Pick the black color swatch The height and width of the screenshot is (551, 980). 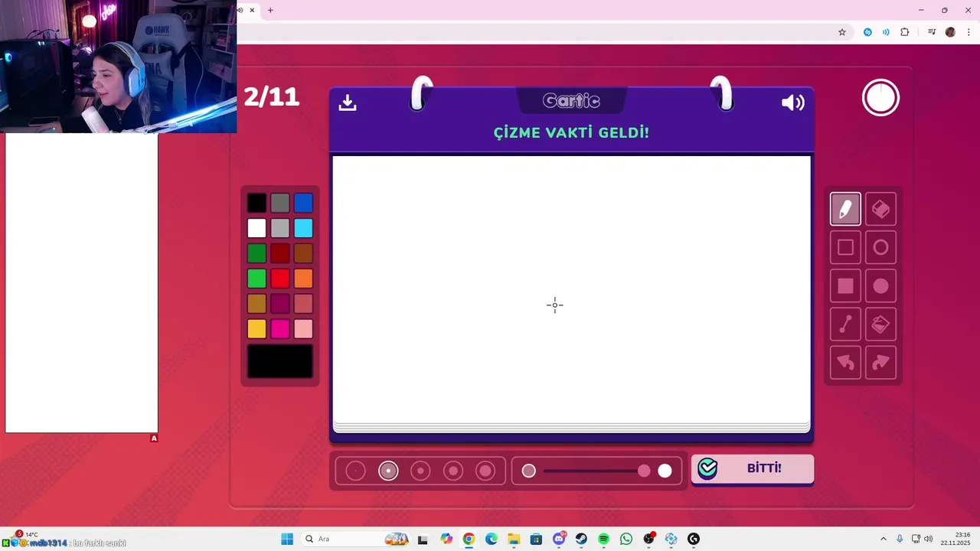click(256, 203)
